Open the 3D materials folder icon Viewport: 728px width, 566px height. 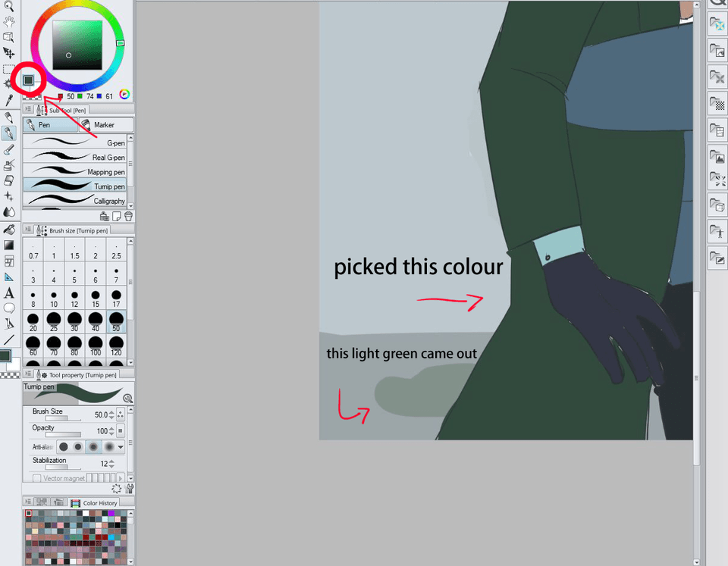[717, 204]
